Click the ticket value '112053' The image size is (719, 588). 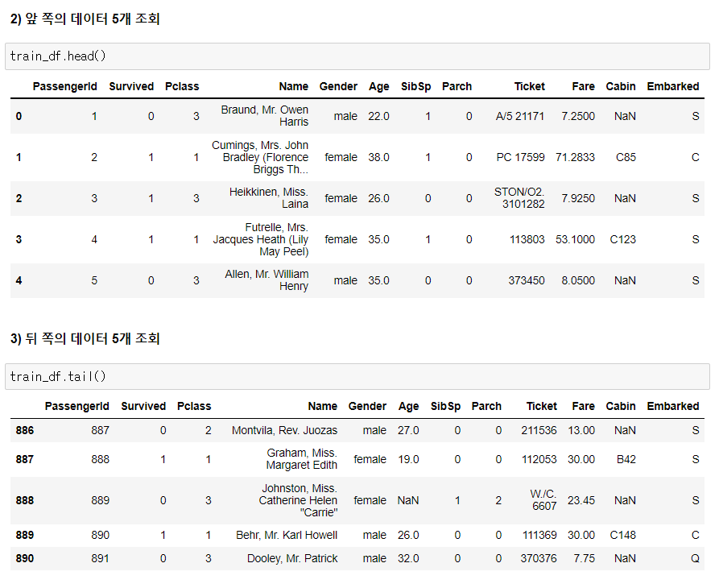click(539, 459)
